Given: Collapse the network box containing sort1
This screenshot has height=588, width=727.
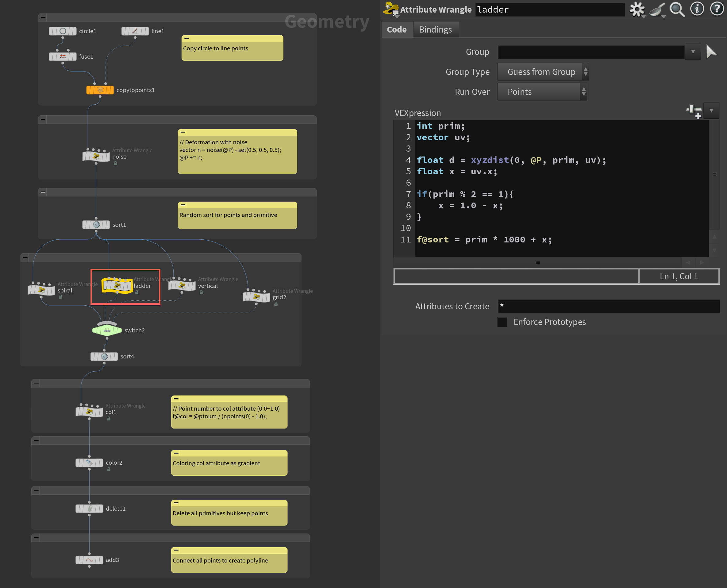Looking at the screenshot, I should 43,192.
